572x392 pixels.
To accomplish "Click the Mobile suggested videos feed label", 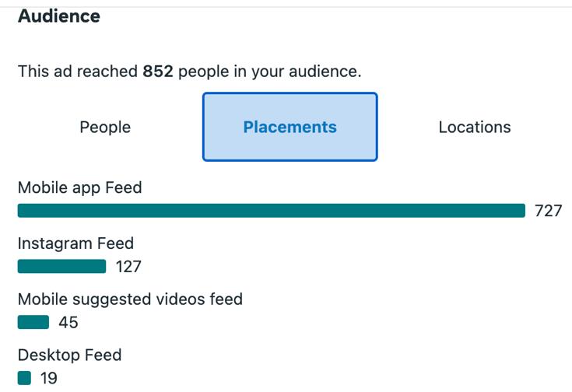I will pyautogui.click(x=130, y=299).
